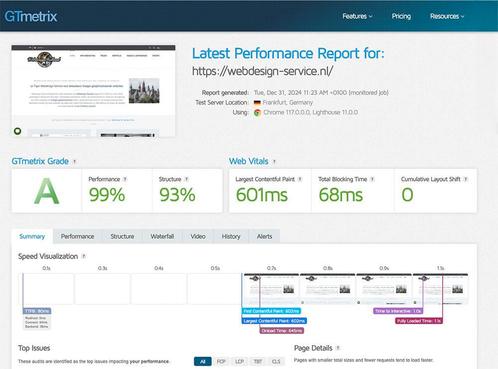This screenshot has height=369, width=498.
Task: Switch to the Structure tab
Action: 122,236
